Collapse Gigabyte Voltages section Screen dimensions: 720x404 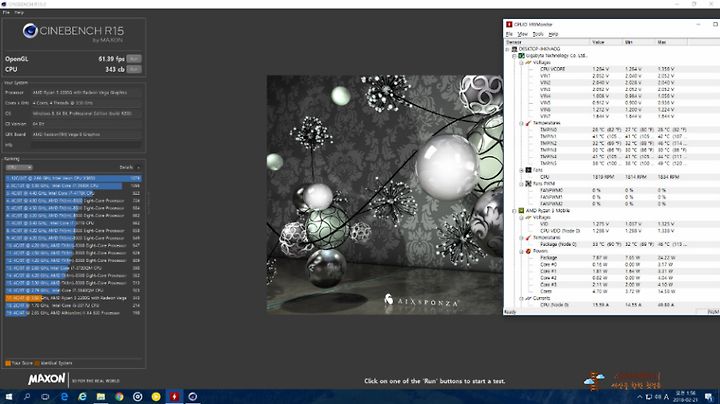click(x=521, y=62)
